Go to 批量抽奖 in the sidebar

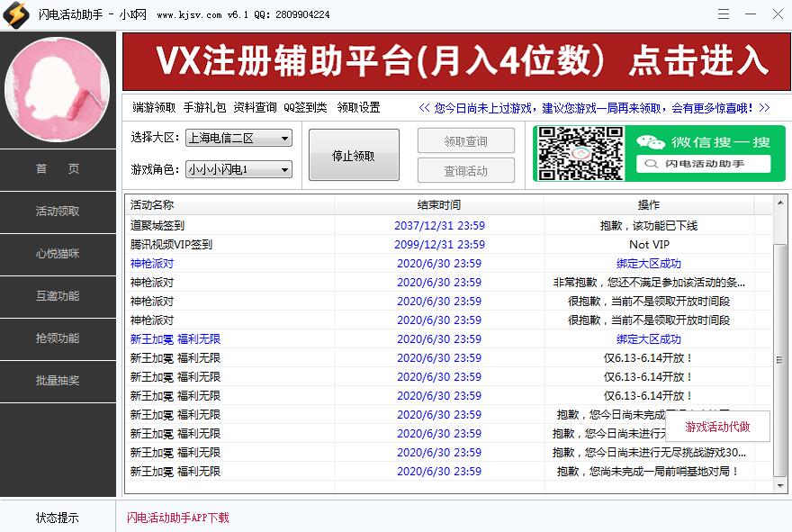click(x=58, y=382)
